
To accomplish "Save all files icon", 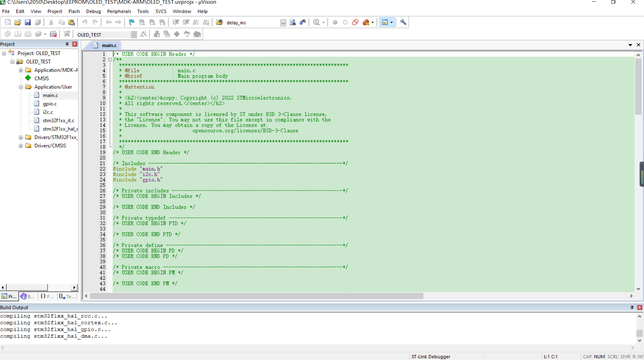I will tap(38, 23).
